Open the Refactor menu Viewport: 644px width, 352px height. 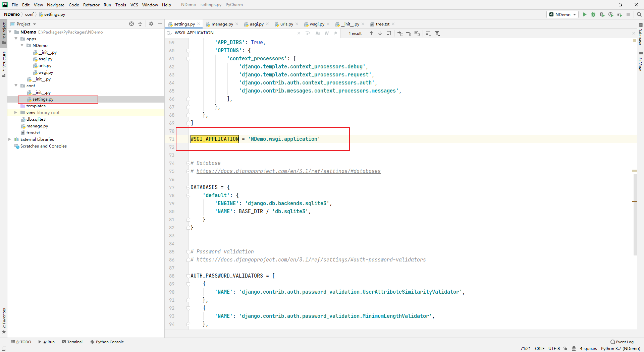coord(91,5)
